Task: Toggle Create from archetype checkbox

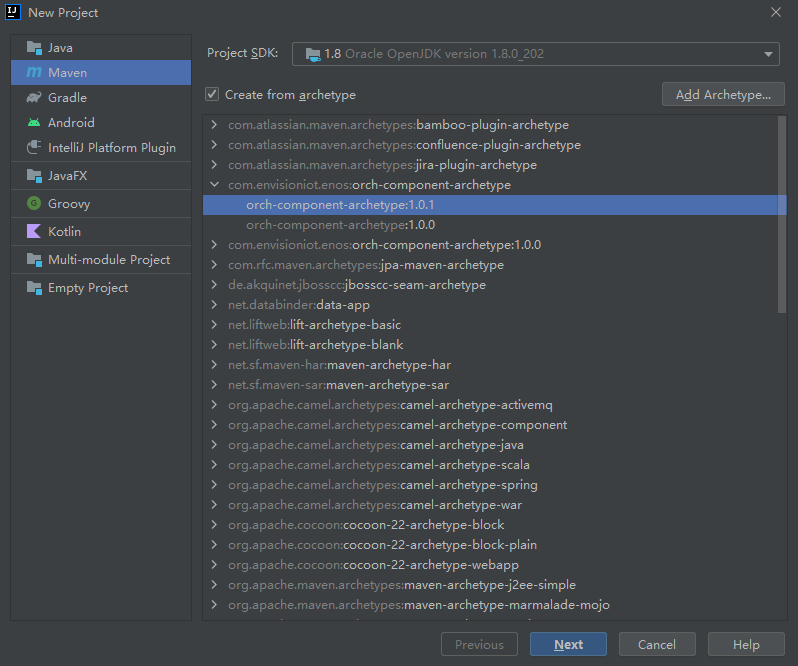Action: click(212, 95)
